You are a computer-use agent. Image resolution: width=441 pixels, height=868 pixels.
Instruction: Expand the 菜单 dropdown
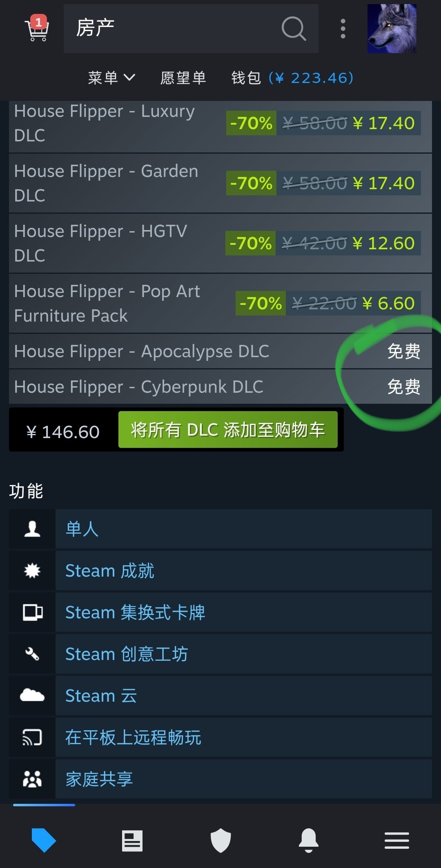111,78
